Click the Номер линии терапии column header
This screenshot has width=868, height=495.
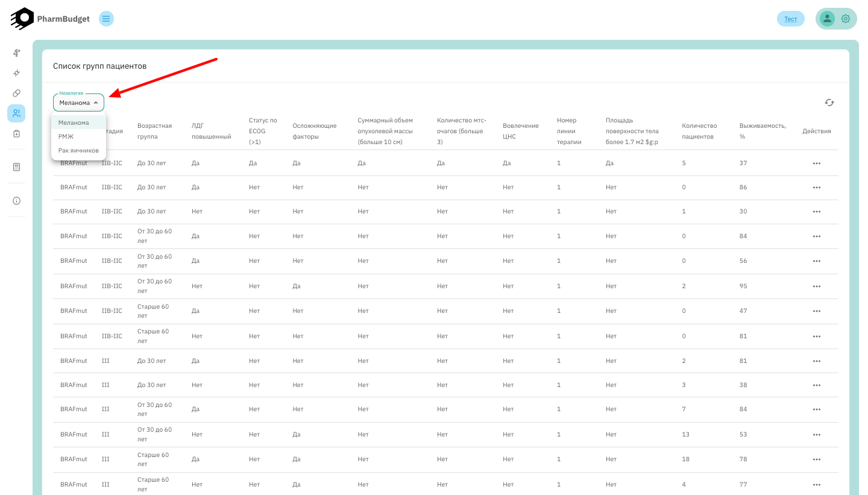(569, 131)
